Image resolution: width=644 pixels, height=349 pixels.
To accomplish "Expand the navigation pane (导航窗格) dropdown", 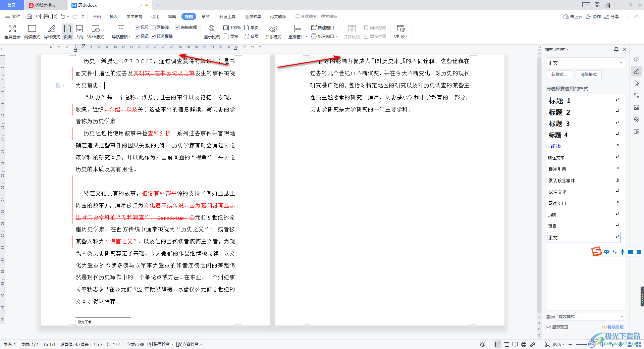I will 121,37.
